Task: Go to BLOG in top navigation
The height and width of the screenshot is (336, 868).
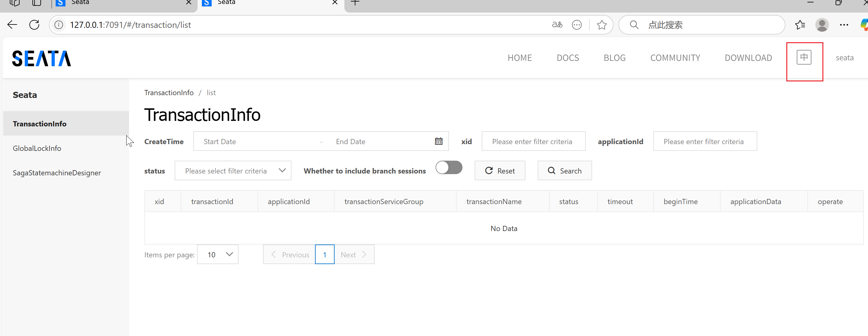Action: (615, 58)
